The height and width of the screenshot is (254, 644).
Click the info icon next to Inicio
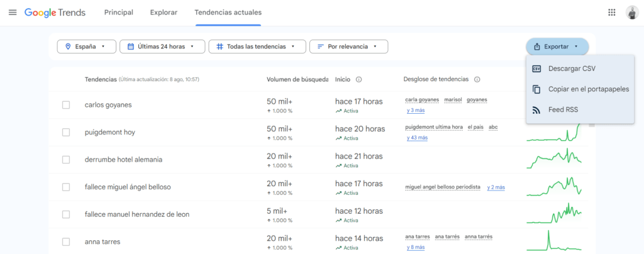(358, 80)
